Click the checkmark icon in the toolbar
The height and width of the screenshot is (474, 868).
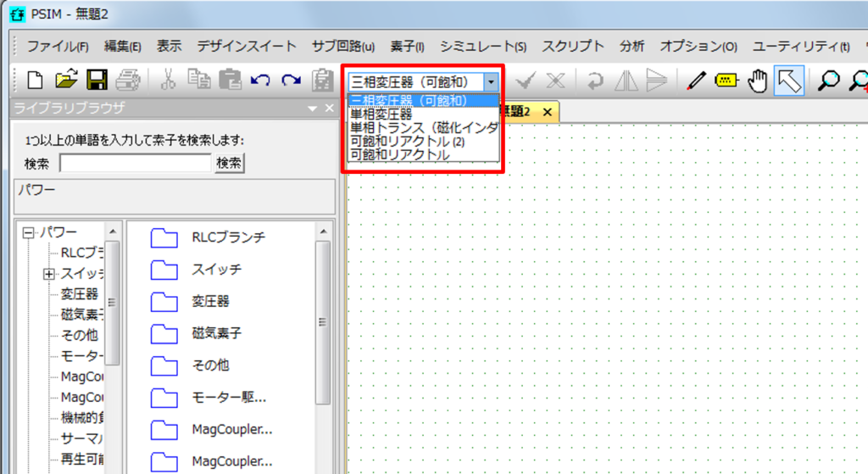525,81
